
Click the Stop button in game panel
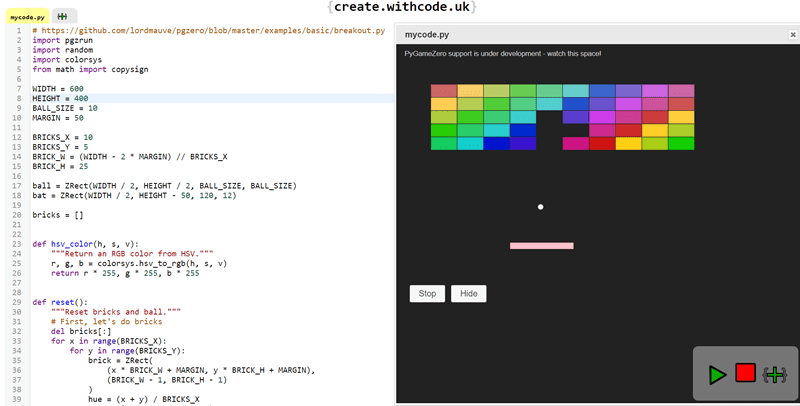(427, 293)
